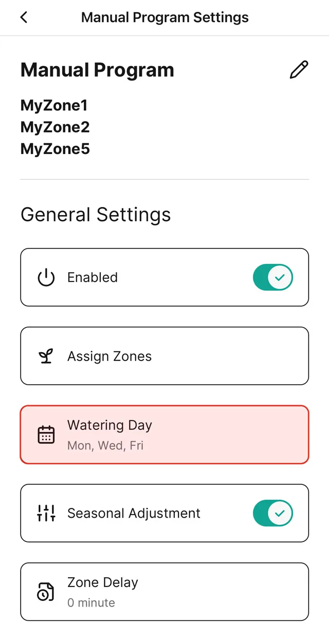Tap the Manual Program name heading

point(97,70)
